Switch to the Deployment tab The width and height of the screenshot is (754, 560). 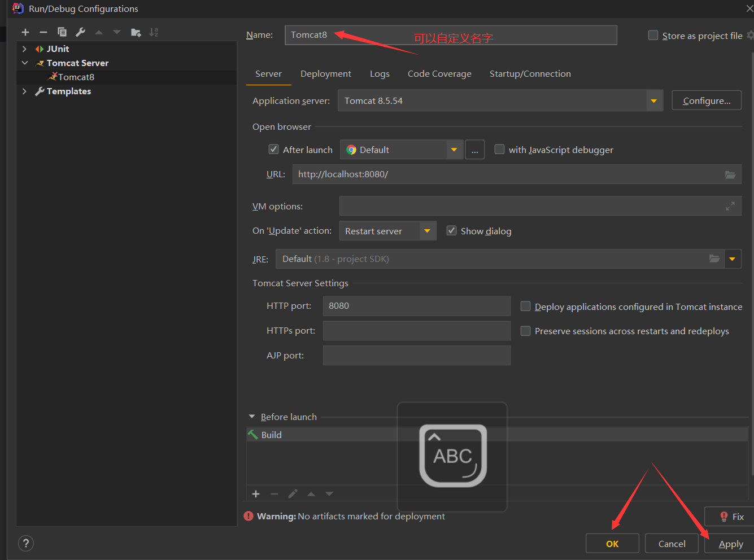tap(326, 74)
